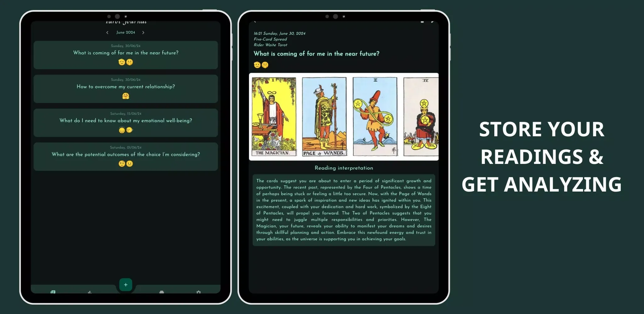Click 'Sunday, 30/06/24' date on relationship entry

[126, 80]
